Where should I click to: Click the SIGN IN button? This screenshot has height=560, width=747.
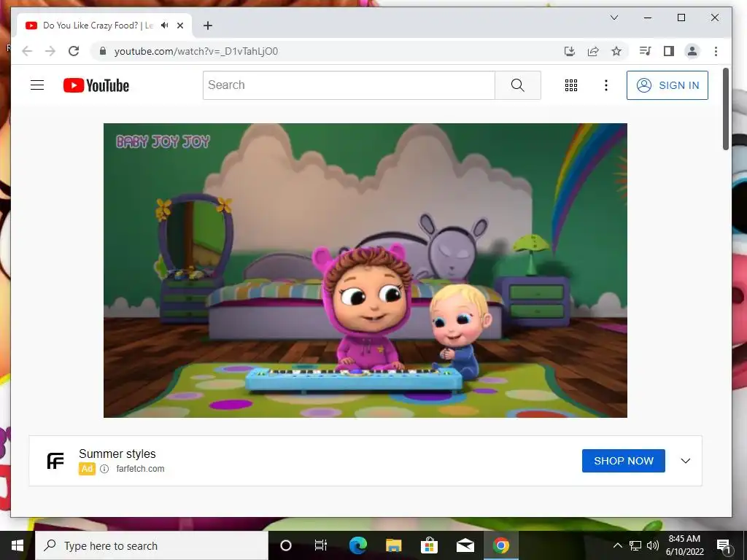[667, 85]
